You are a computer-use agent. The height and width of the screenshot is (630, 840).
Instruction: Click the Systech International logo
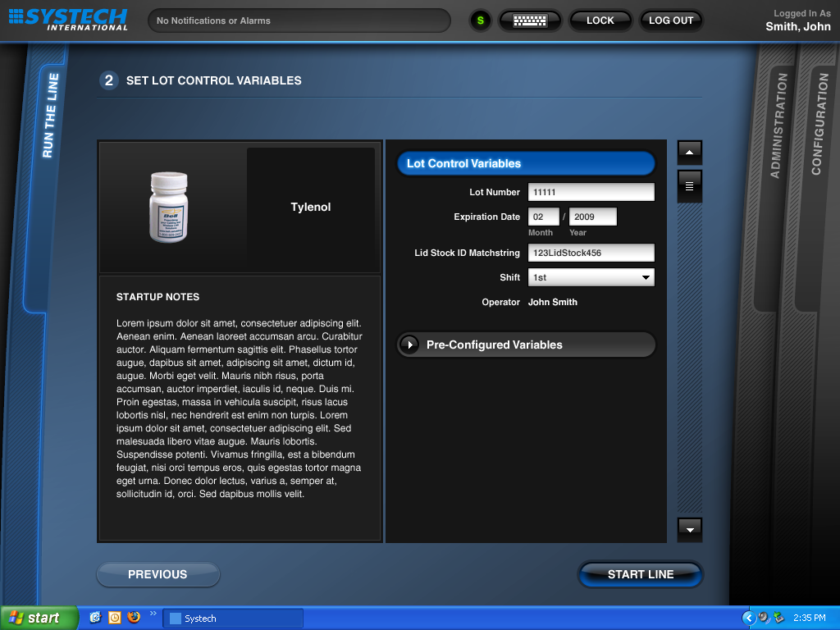point(68,19)
